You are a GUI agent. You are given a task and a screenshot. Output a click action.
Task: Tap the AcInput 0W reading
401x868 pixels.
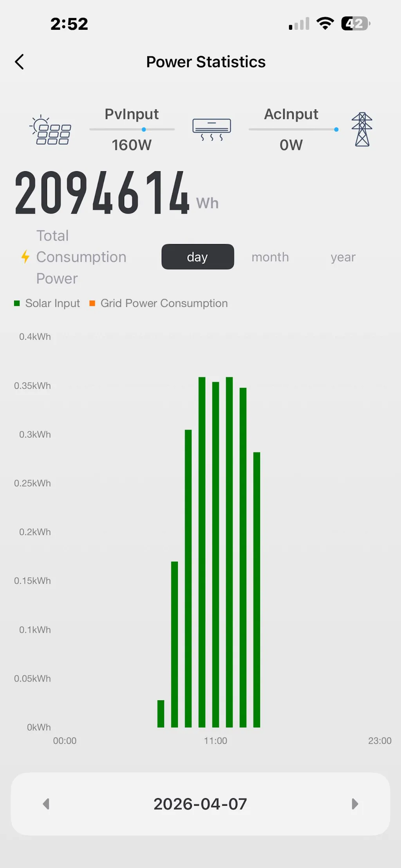click(x=291, y=145)
